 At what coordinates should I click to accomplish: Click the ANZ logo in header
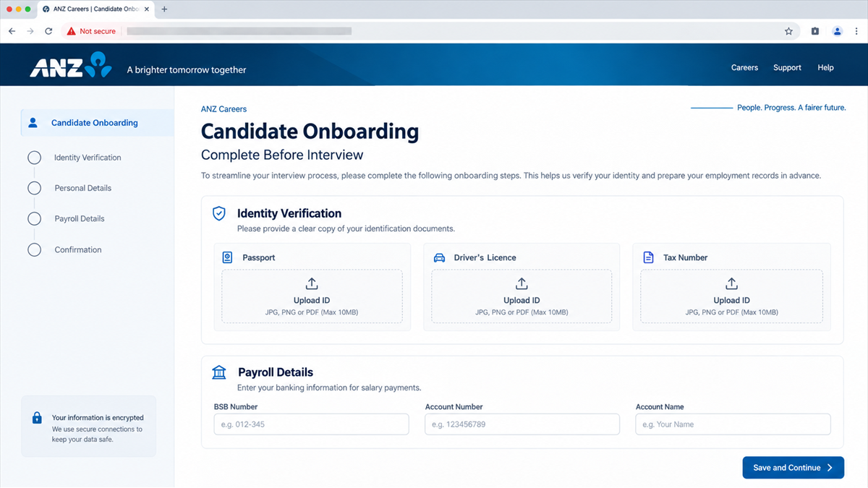pyautogui.click(x=71, y=64)
